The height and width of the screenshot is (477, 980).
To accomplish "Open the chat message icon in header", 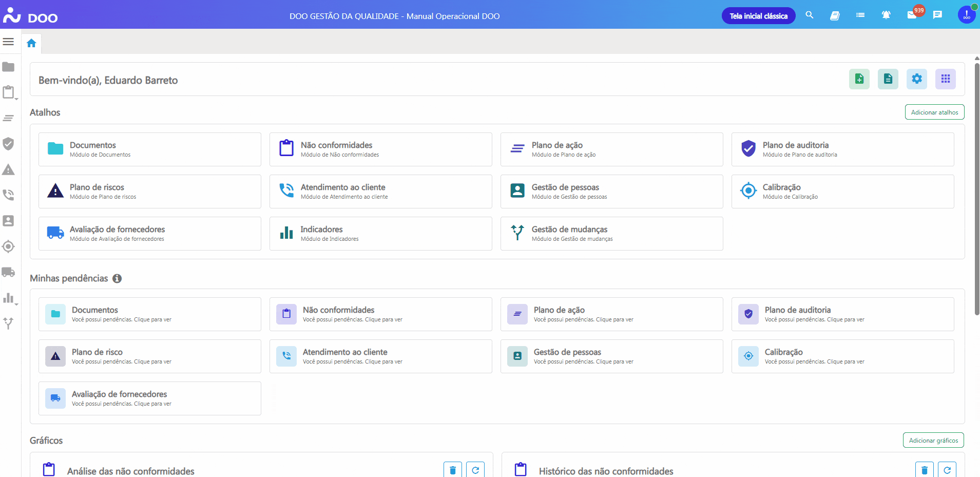I will (937, 15).
